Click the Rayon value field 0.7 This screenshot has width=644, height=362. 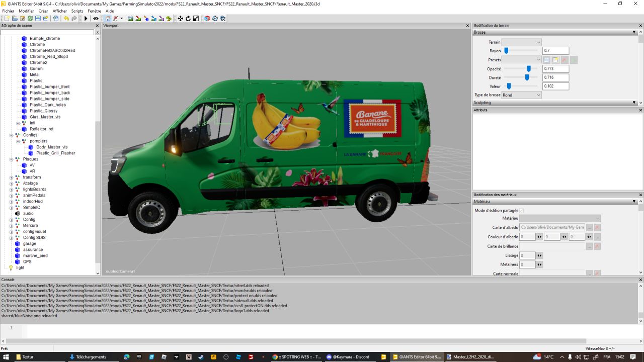pos(556,51)
